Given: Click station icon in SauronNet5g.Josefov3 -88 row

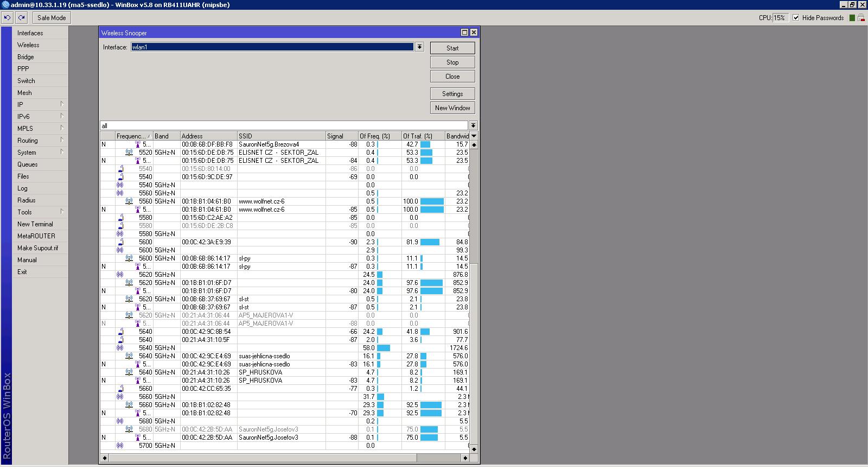Looking at the screenshot, I should [138, 438].
